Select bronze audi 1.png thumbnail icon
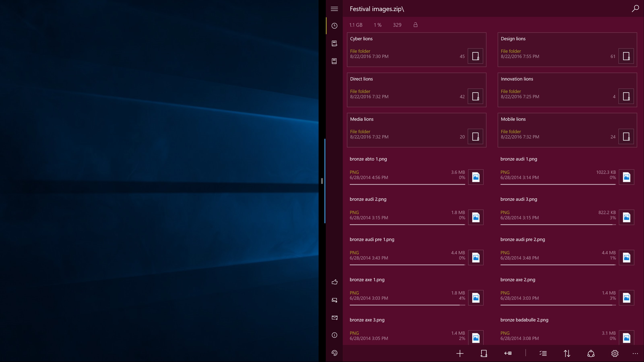The width and height of the screenshot is (644, 362). click(x=626, y=177)
